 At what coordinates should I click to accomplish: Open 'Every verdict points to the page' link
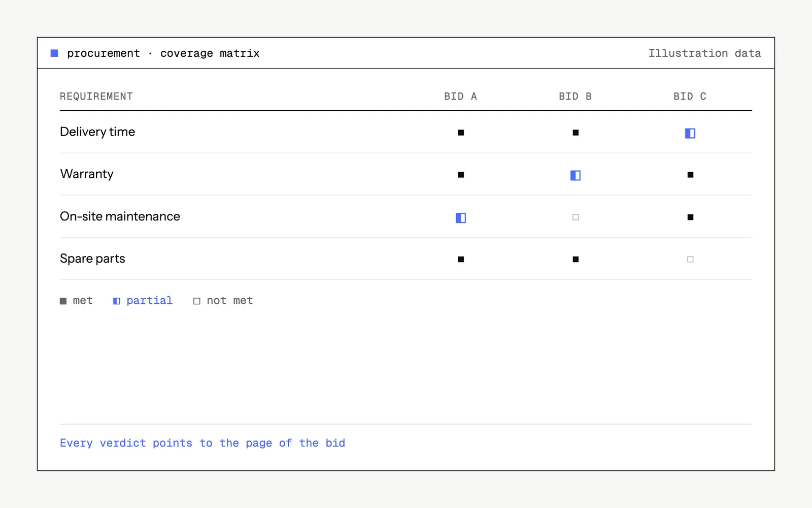[202, 443]
